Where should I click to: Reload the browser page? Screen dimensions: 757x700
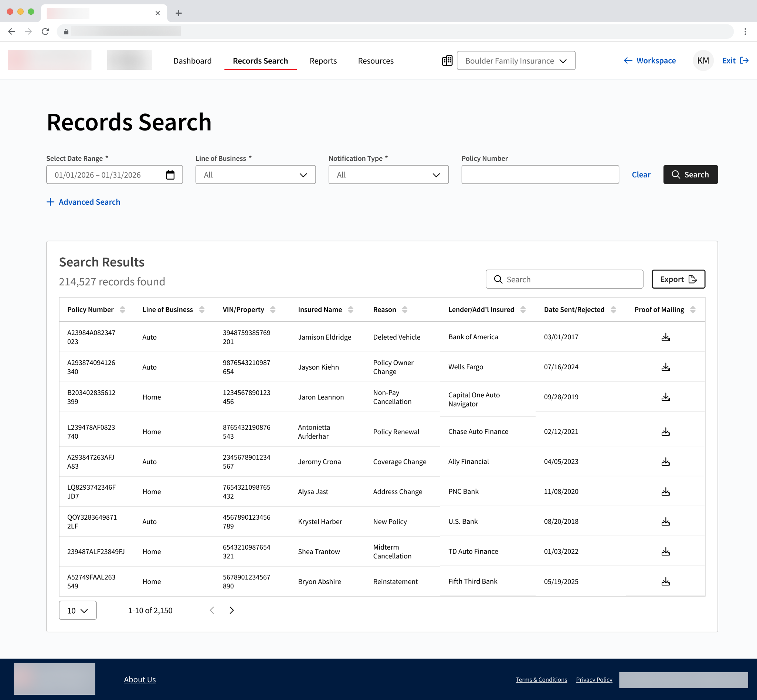[x=45, y=31]
